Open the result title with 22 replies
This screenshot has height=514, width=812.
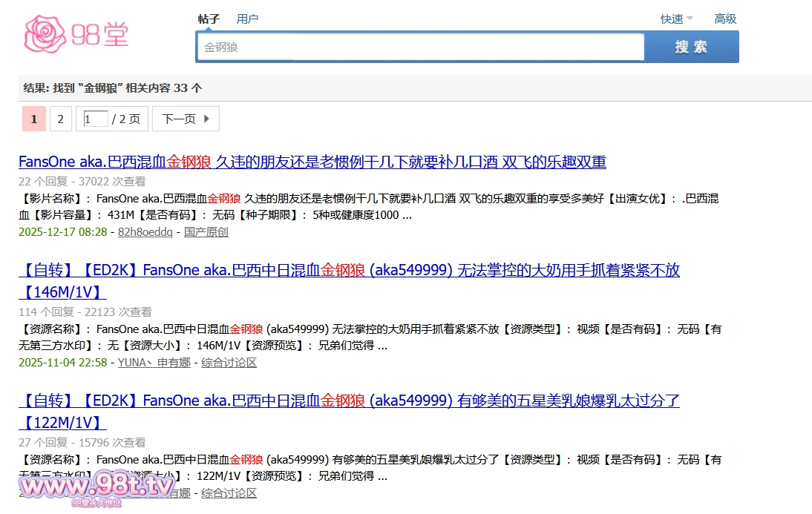[x=312, y=162]
